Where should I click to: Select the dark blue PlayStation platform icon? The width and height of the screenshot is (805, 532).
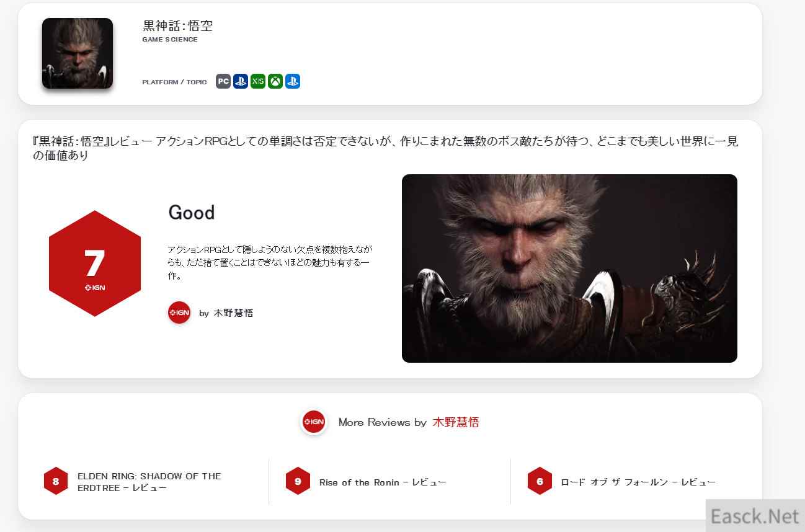[x=241, y=81]
